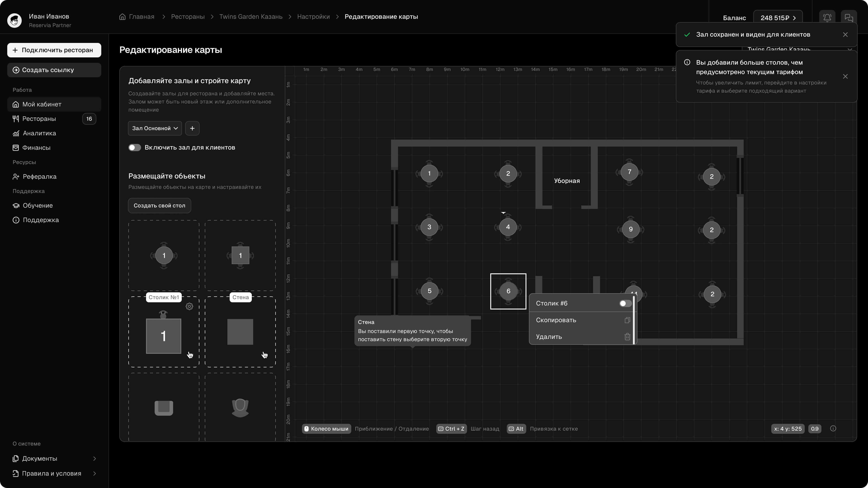The image size is (868, 488).
Task: Click info icon in bottom-right status bar
Action: [834, 428]
